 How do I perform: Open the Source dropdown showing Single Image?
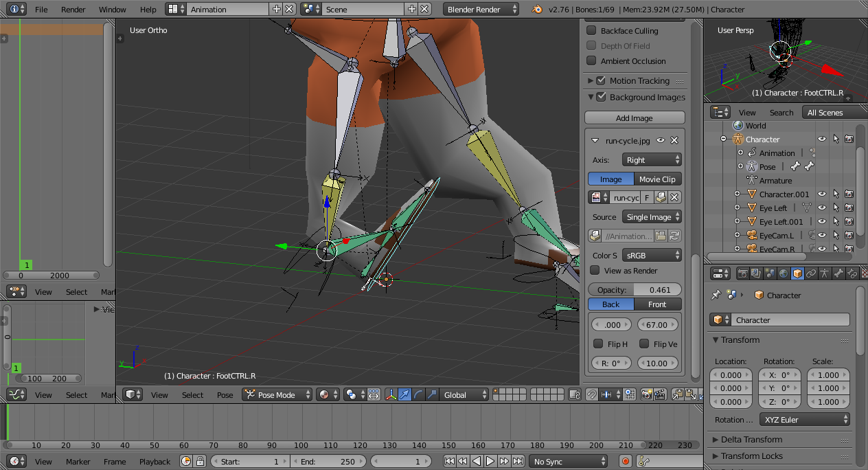[652, 216]
